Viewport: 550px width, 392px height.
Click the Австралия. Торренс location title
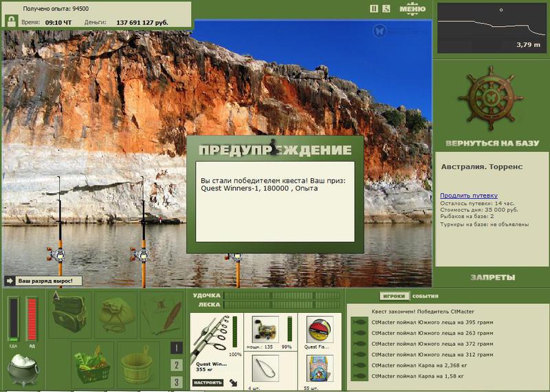482,166
